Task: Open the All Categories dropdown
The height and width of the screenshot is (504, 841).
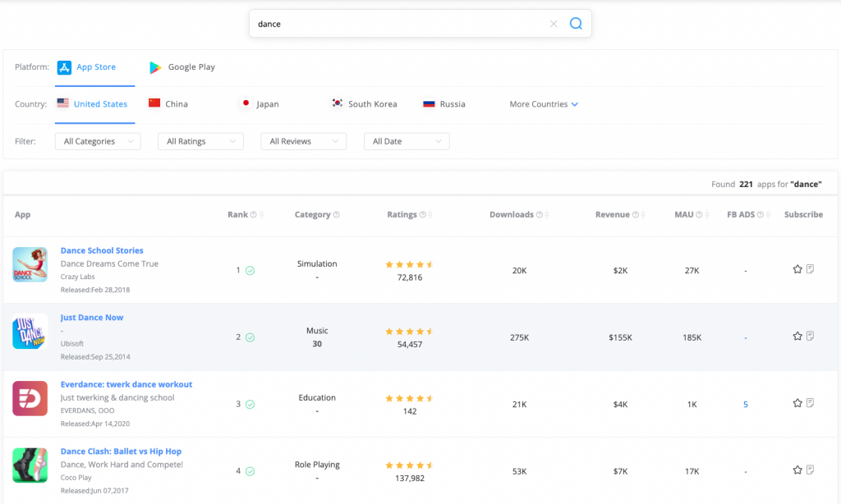Action: (98, 141)
